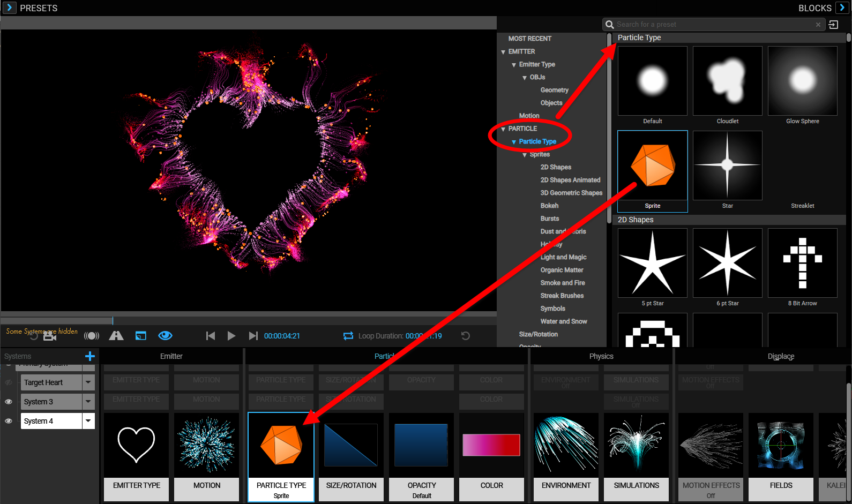852x504 pixels.
Task: Toggle the loop playback icon
Action: coord(348,336)
